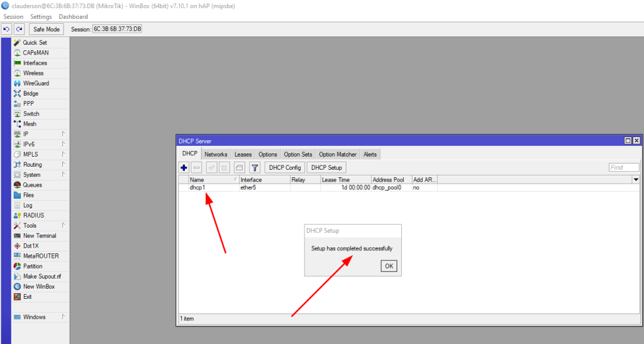Click the DHCP Config button

click(285, 167)
